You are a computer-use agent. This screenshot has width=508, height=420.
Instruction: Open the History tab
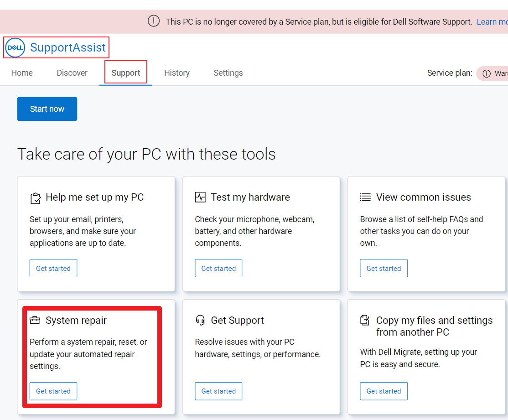[x=177, y=73]
